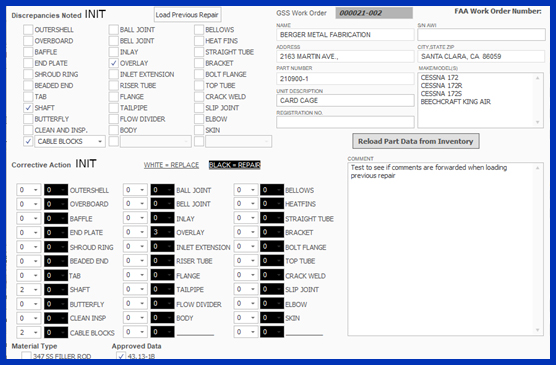Click the Corrective Action INIT label
556x365 pixels.
54,164
